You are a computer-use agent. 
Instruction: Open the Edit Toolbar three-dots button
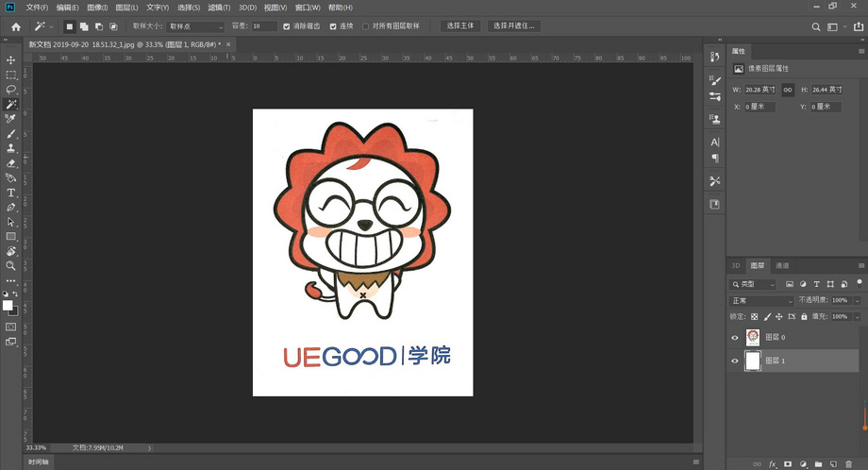(10, 280)
